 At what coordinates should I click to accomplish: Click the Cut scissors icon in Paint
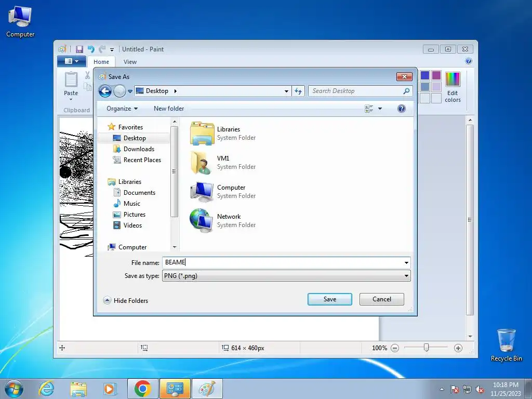(87, 75)
